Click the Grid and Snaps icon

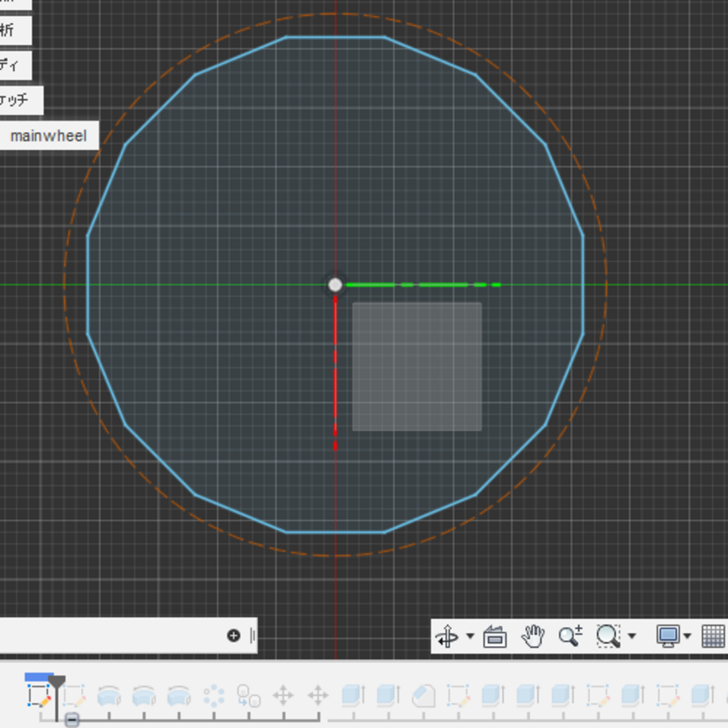tap(713, 636)
